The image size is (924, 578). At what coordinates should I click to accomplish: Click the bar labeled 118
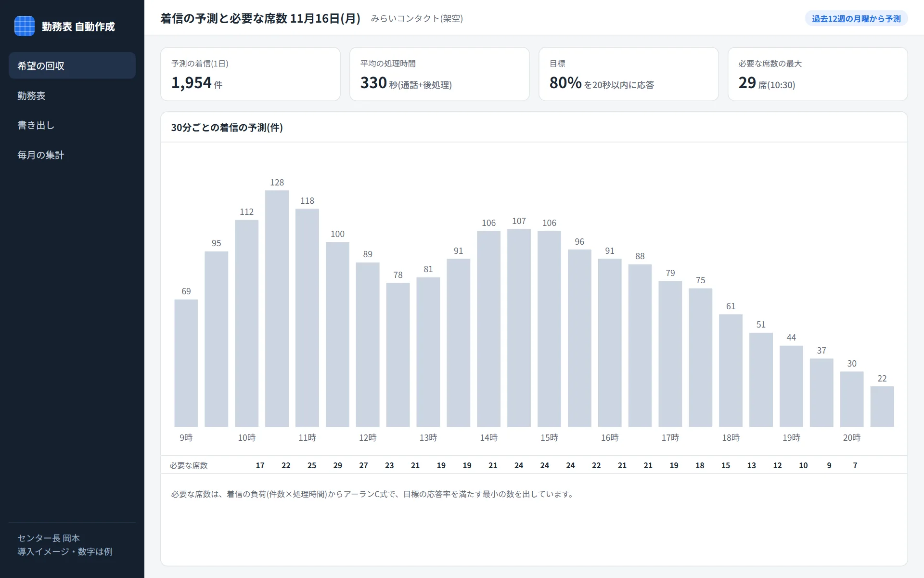pyautogui.click(x=307, y=317)
